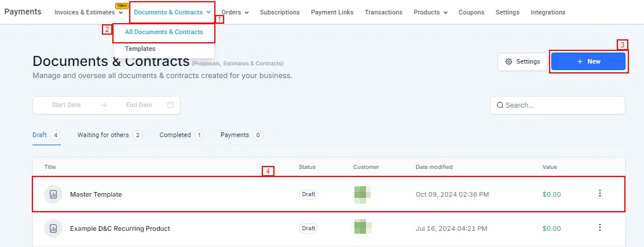Expand the Orders dropdown menu

pos(247,13)
